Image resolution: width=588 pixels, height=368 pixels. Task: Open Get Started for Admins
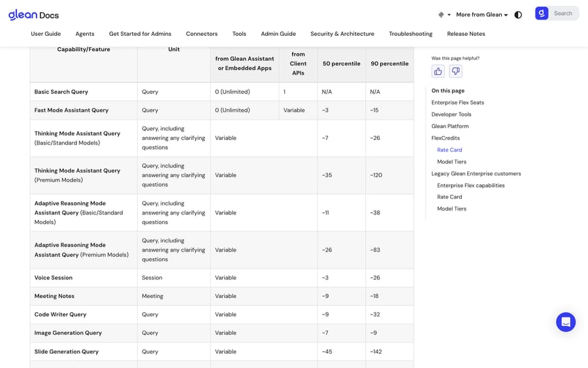tap(140, 34)
